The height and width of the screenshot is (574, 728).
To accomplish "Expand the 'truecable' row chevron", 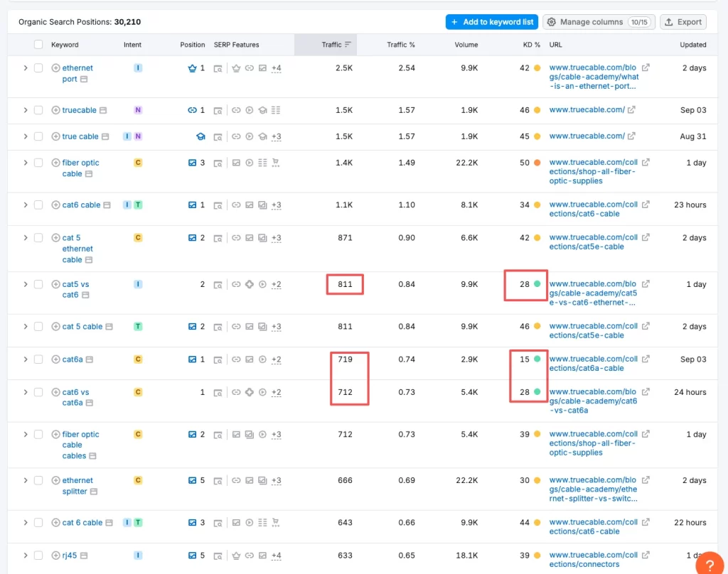I will pyautogui.click(x=26, y=110).
